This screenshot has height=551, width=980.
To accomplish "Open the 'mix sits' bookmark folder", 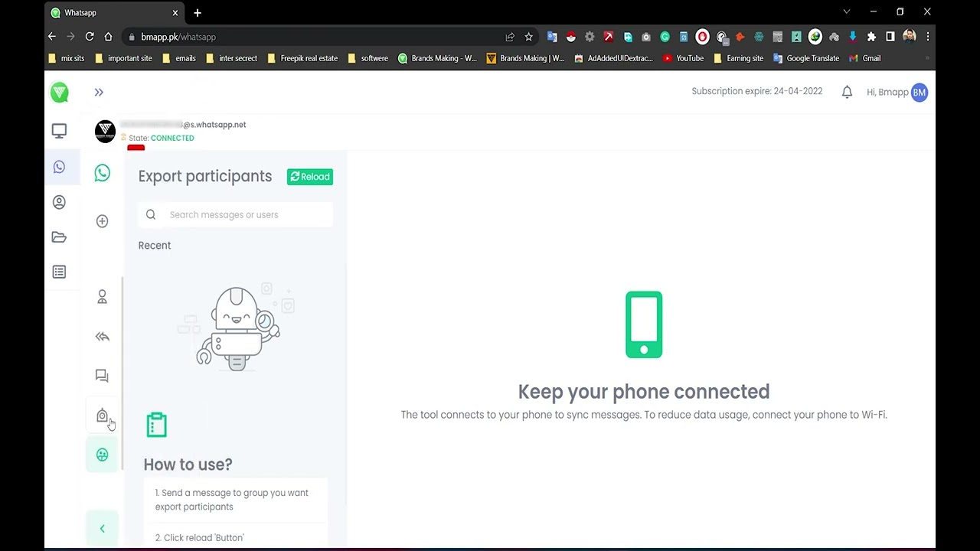I will point(67,58).
